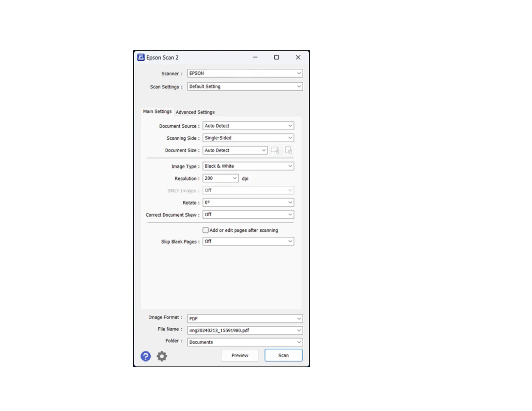The image size is (532, 411).
Task: Click the Scan button
Action: click(283, 355)
